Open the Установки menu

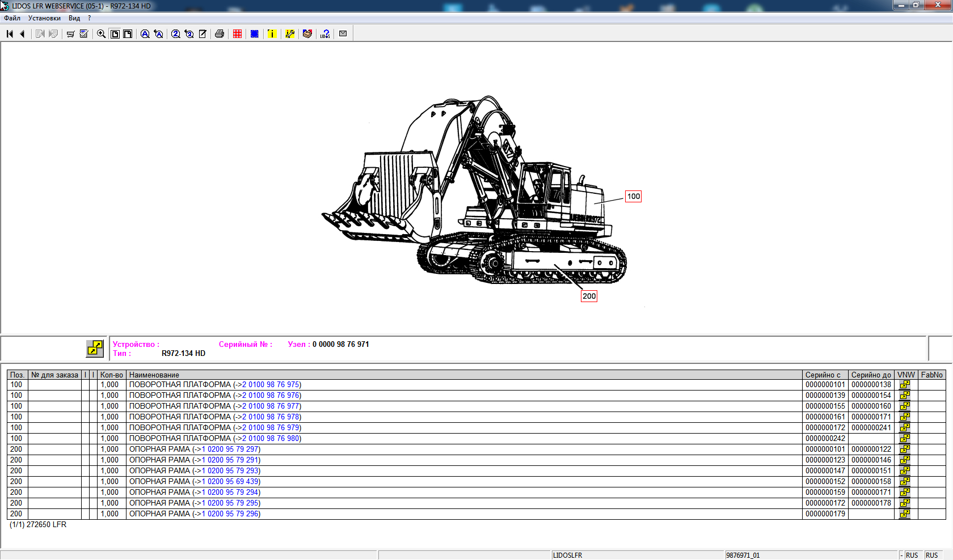pos(44,18)
